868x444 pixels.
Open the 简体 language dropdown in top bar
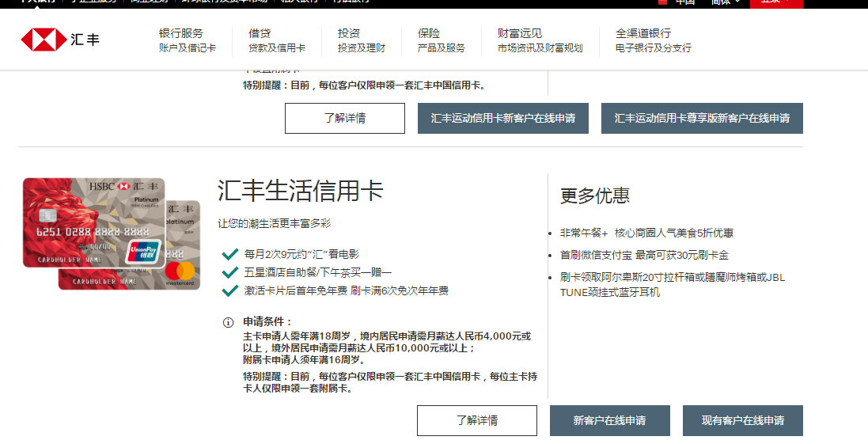pos(725,2)
